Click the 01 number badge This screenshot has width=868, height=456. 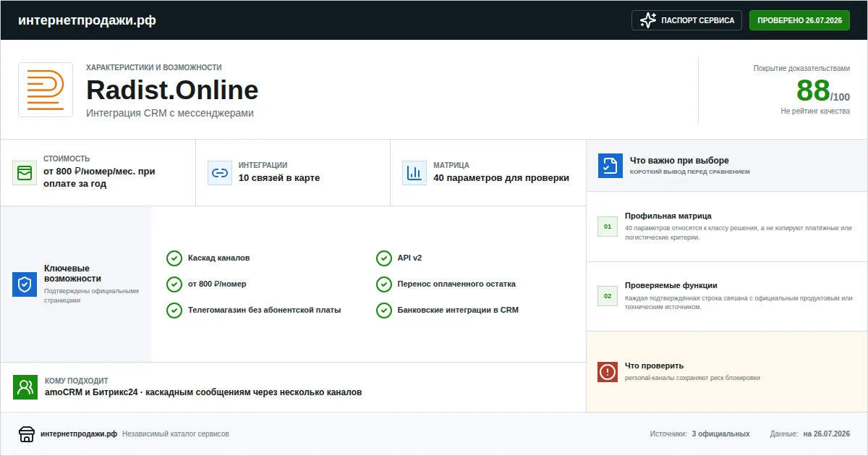[x=608, y=227]
